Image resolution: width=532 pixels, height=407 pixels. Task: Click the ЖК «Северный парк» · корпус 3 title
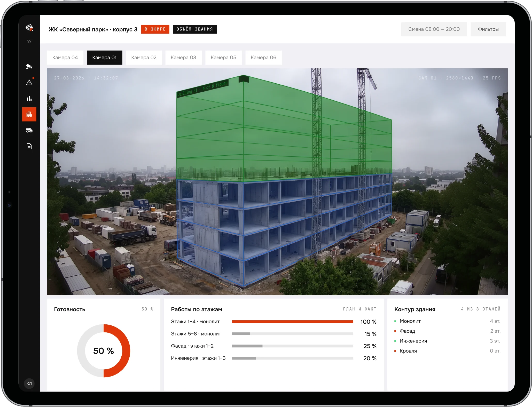coord(93,29)
